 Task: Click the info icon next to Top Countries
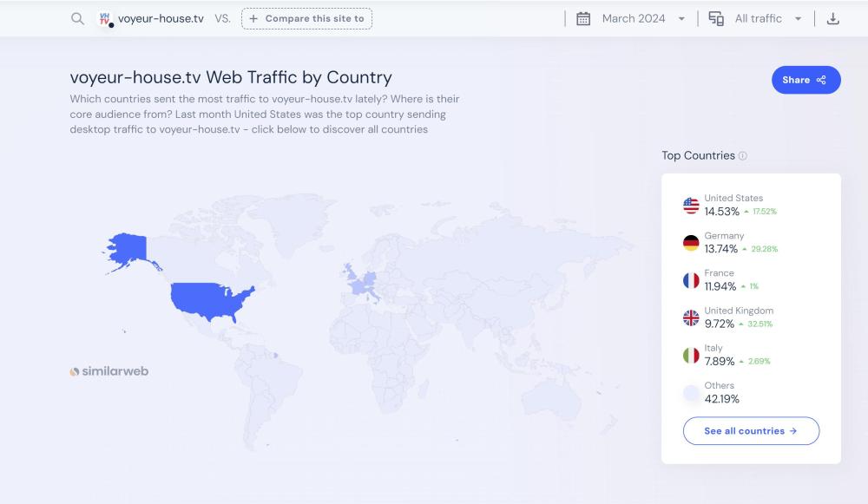click(742, 156)
